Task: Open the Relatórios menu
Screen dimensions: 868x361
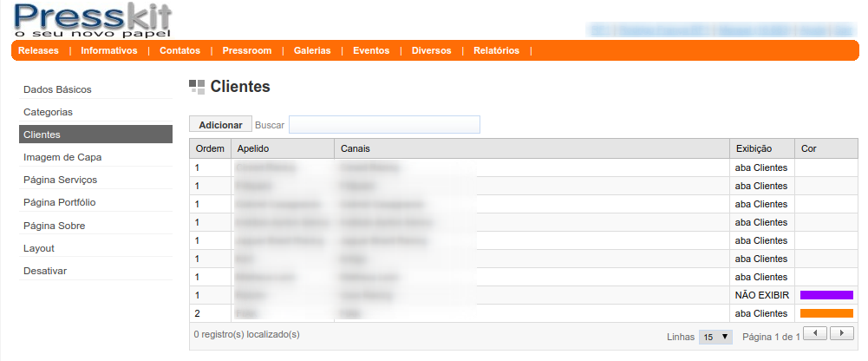Action: 496,50
